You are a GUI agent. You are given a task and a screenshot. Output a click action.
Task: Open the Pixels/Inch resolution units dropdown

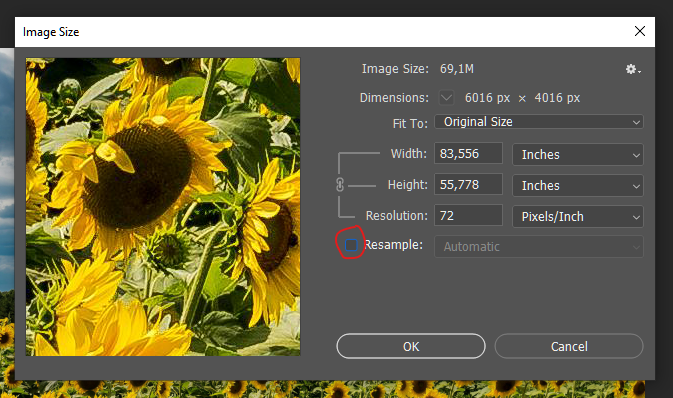(578, 216)
